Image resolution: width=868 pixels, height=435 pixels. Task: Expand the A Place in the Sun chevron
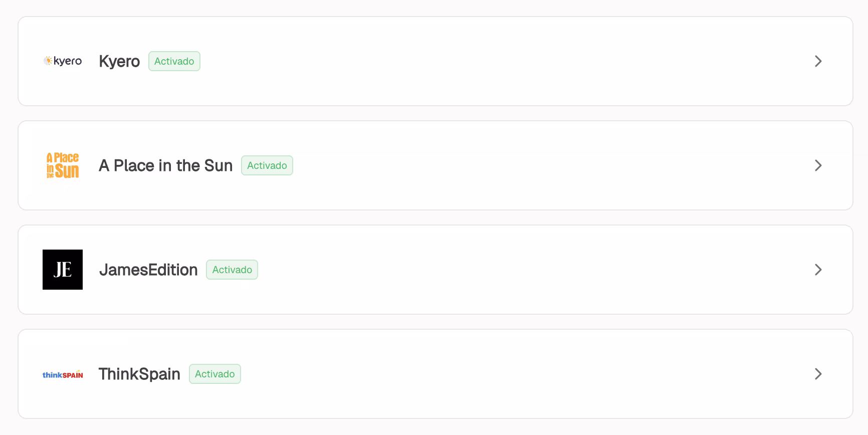coord(818,165)
